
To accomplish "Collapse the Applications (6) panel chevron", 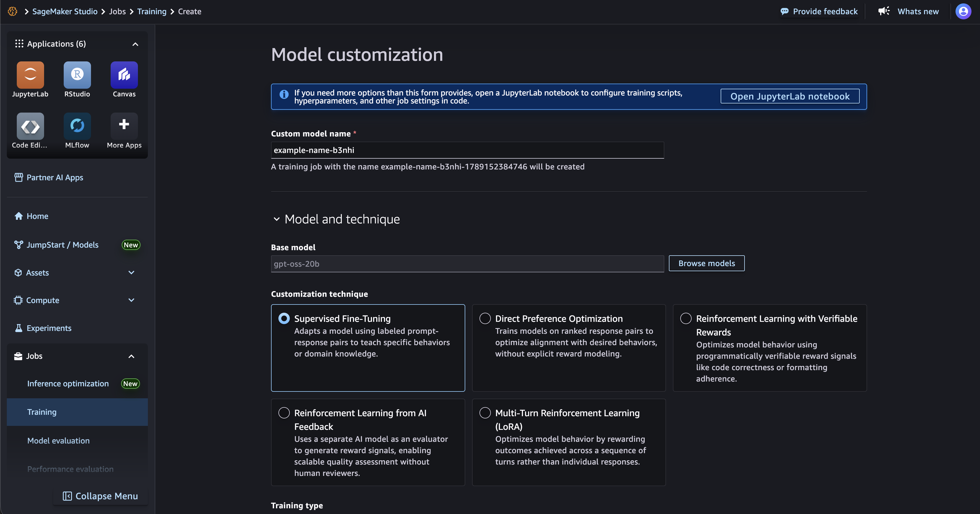I will tap(135, 44).
